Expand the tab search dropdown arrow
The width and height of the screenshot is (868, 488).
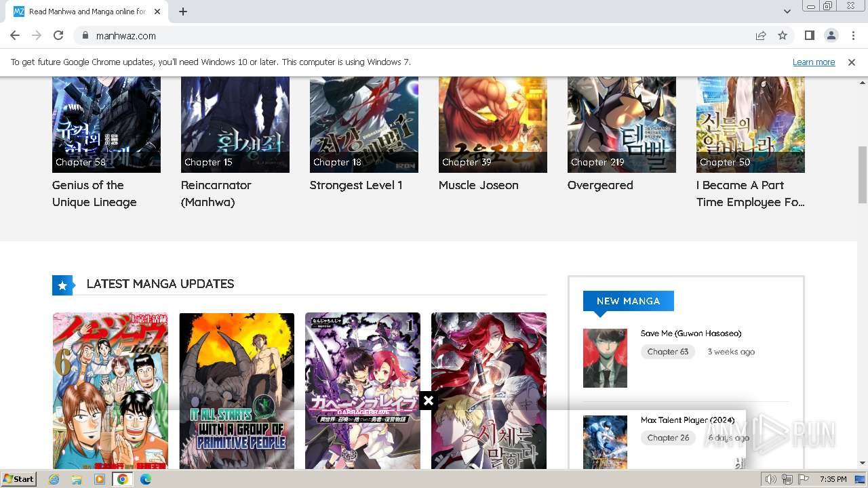pyautogui.click(x=787, y=12)
